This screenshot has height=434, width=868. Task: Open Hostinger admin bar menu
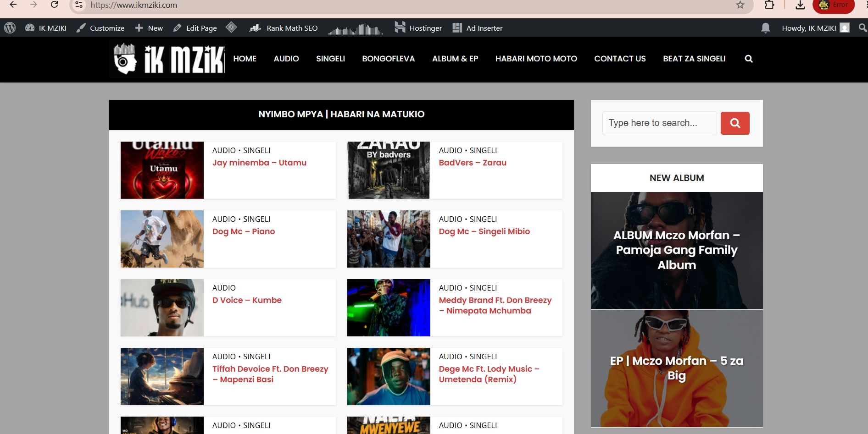pyautogui.click(x=418, y=28)
